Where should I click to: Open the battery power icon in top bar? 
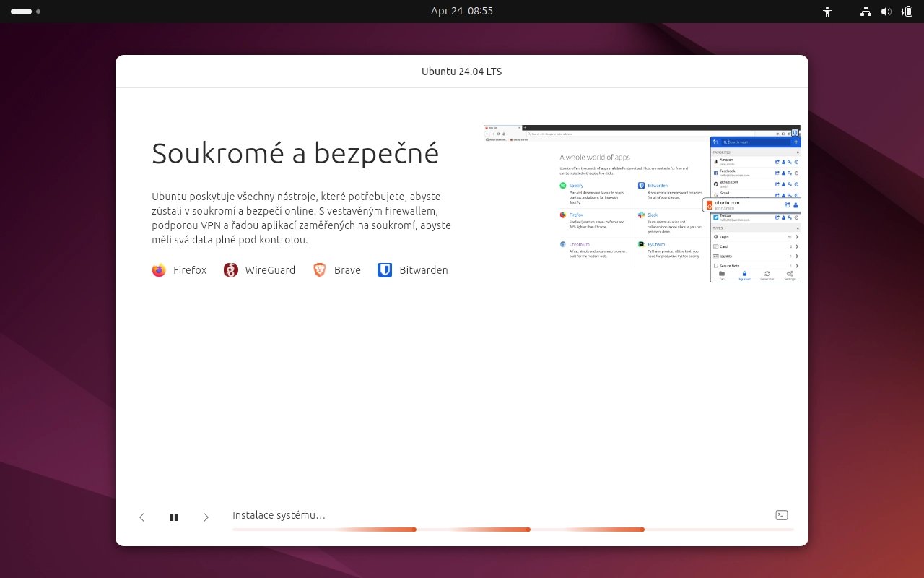click(x=907, y=12)
